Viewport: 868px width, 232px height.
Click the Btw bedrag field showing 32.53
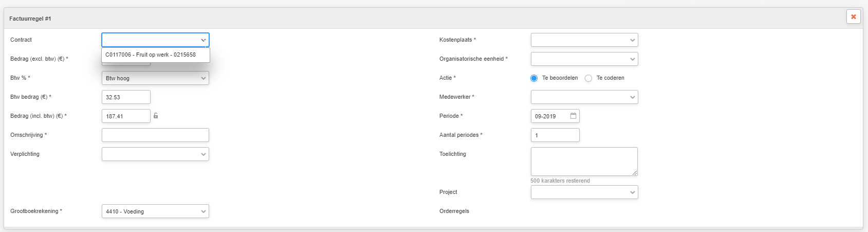pos(126,97)
